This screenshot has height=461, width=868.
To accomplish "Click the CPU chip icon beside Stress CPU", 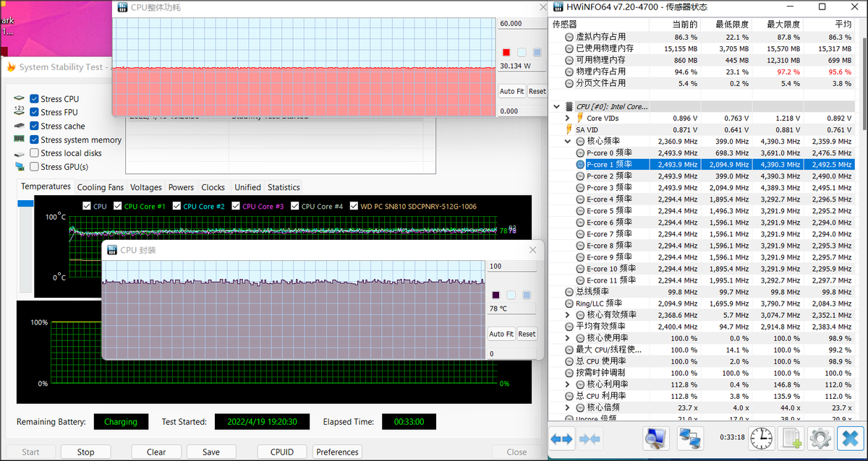I will (19, 98).
